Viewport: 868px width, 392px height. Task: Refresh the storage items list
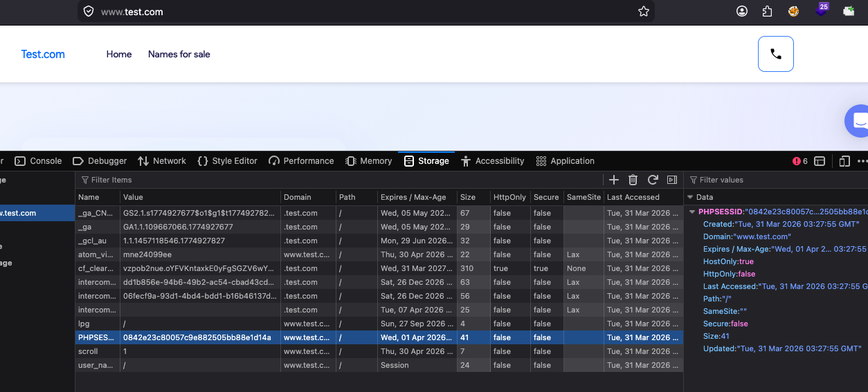pos(652,180)
